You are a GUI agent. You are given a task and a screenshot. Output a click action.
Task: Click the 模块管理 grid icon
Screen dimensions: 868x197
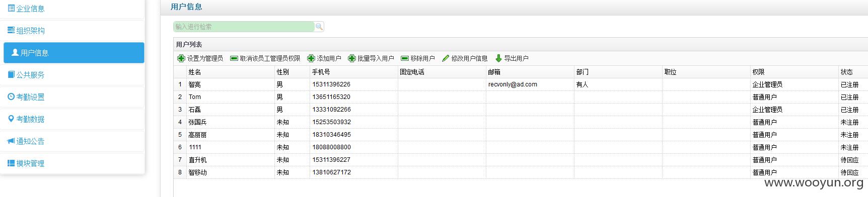(11, 163)
